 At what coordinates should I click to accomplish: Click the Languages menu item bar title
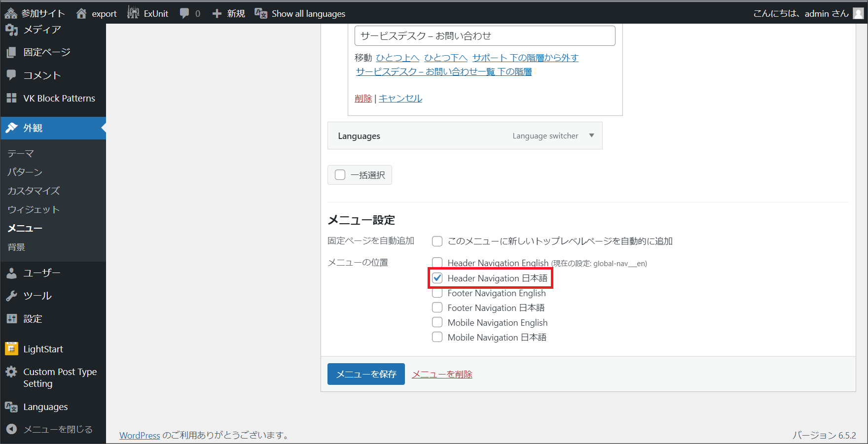(x=359, y=136)
